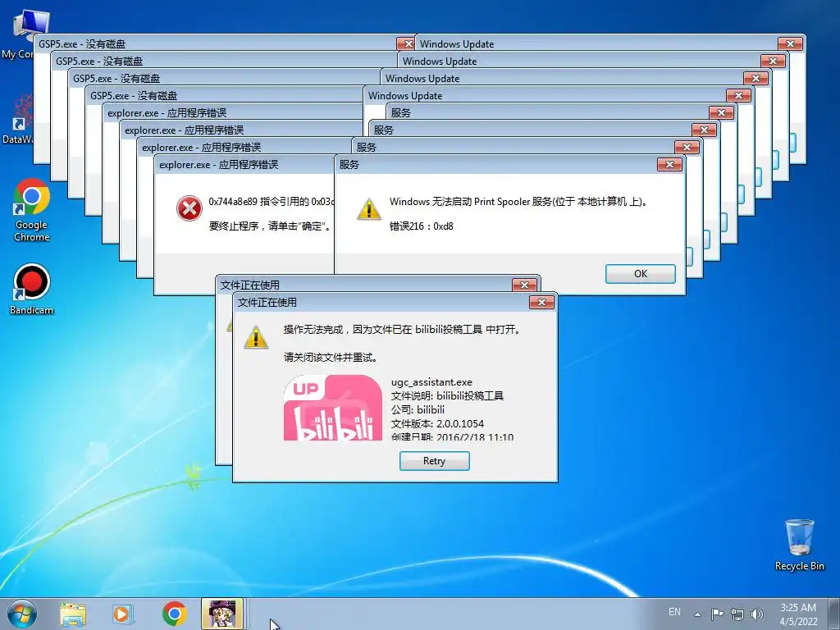Open the Recycle Bin icon
This screenshot has width=840, height=630.
coord(799,545)
